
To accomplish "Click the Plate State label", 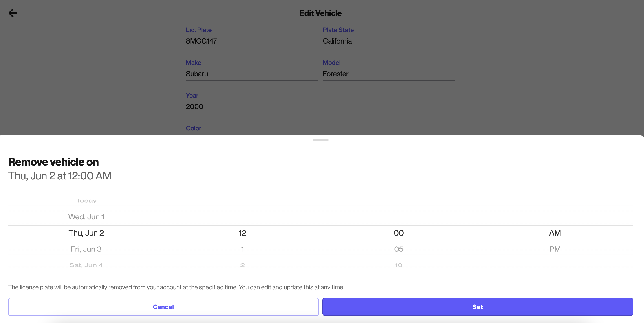I will [338, 30].
